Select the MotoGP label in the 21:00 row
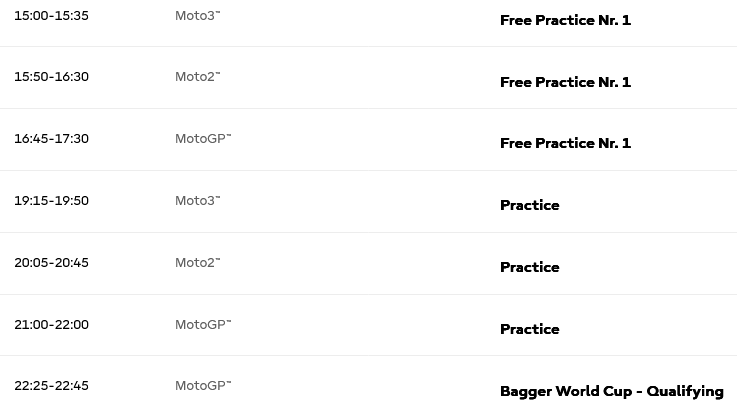 202,325
